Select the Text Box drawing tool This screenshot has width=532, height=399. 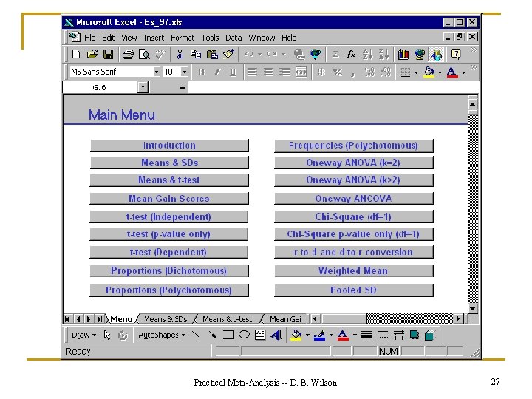260,335
